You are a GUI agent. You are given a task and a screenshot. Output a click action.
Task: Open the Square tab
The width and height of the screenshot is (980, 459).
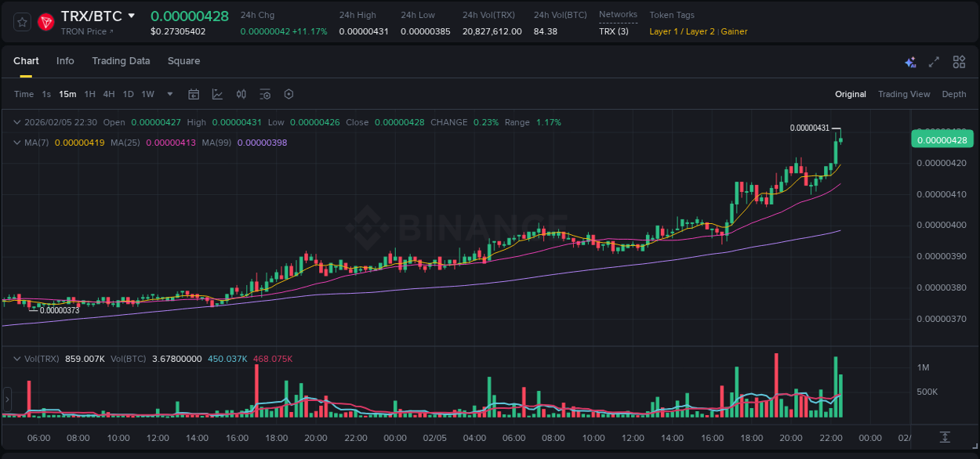click(183, 61)
